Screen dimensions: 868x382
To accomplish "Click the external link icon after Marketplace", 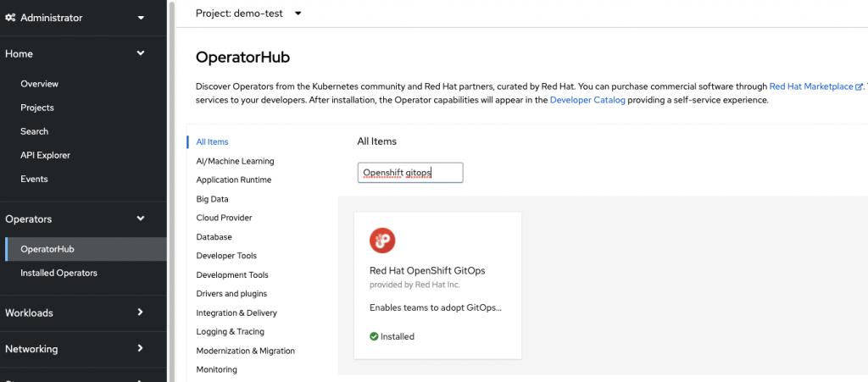I will (x=860, y=86).
